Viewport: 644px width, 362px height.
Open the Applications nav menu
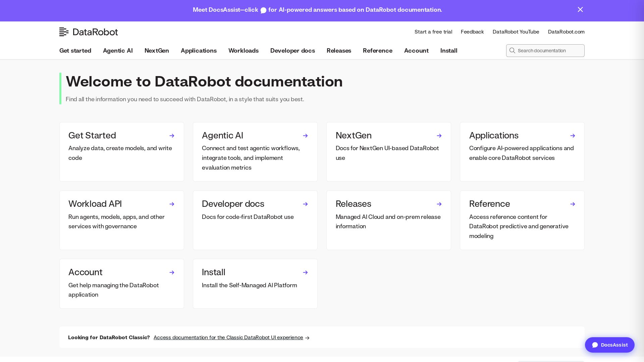199,51
